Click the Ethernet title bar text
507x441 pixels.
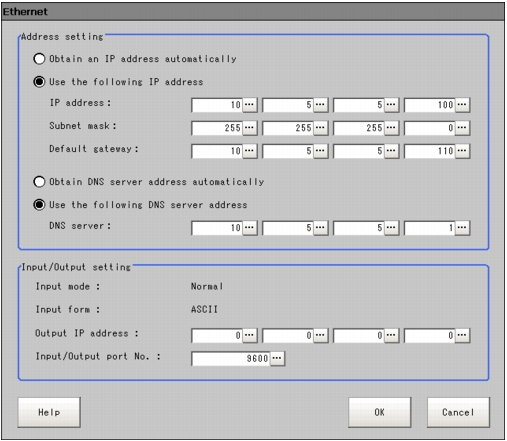[x=25, y=11]
